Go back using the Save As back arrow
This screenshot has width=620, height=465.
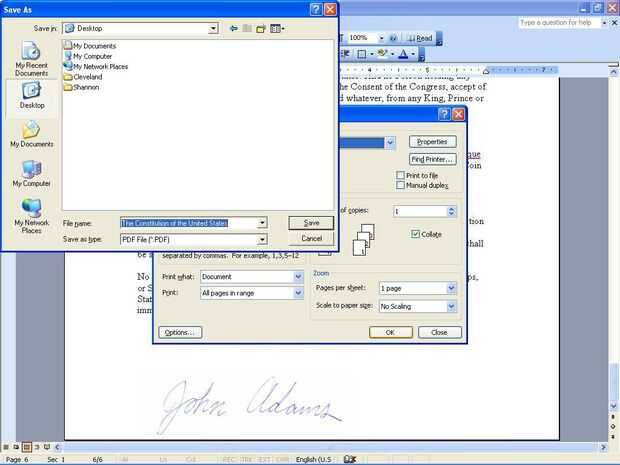pyautogui.click(x=234, y=28)
